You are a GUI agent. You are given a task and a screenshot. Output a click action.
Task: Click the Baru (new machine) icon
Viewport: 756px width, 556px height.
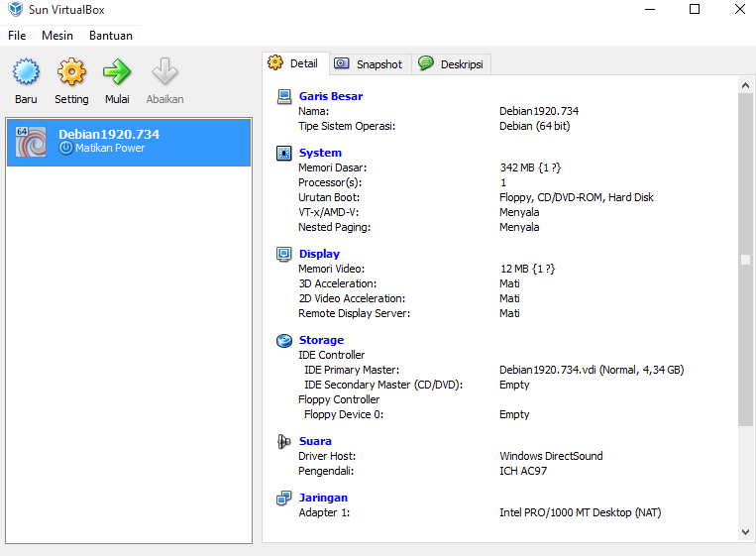[26, 71]
